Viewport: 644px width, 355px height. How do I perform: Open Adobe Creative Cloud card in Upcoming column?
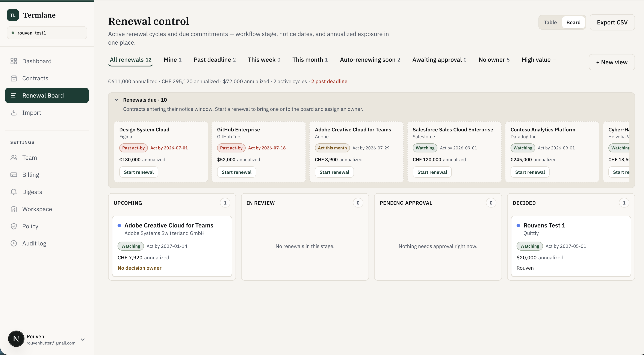172,246
